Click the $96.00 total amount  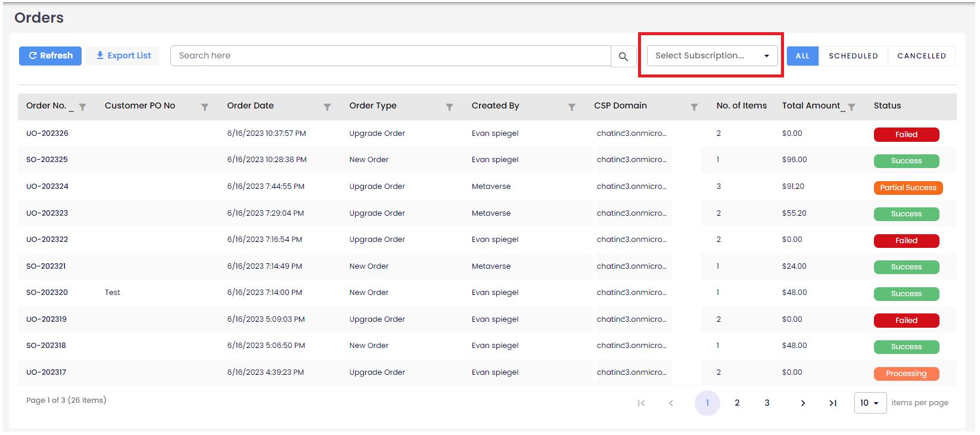pyautogui.click(x=794, y=160)
